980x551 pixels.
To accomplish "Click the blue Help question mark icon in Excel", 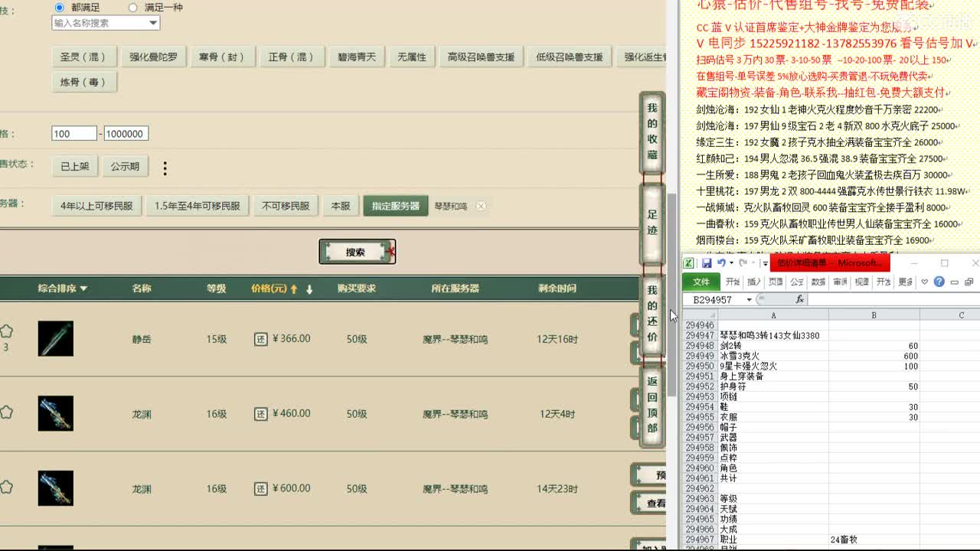I will [x=939, y=281].
